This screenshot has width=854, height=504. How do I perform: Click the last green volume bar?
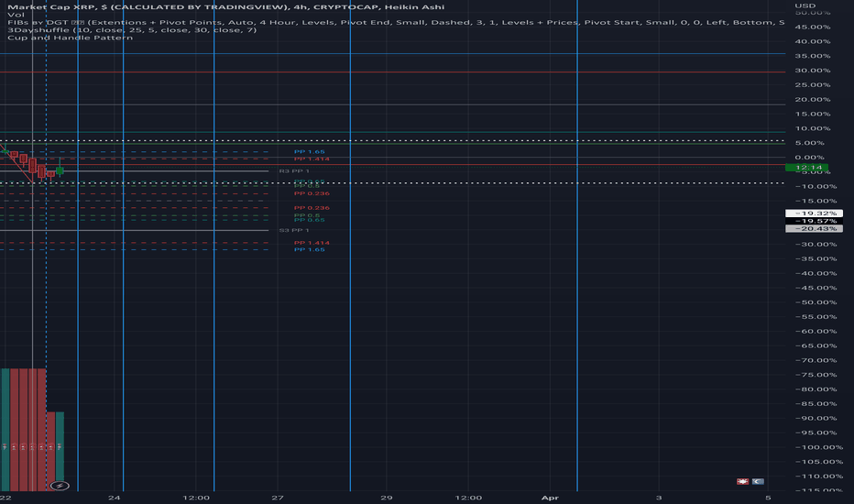click(60, 451)
